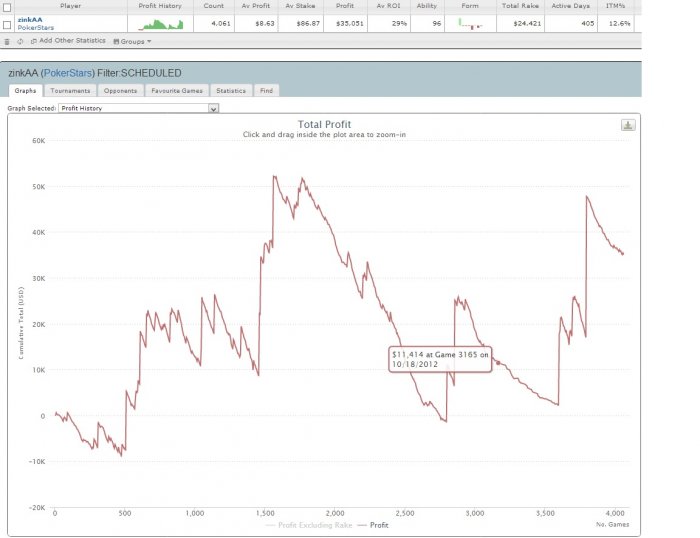Select the Favourite Games tab
Image resolution: width=700 pixels, height=538 pixels.
[x=177, y=91]
